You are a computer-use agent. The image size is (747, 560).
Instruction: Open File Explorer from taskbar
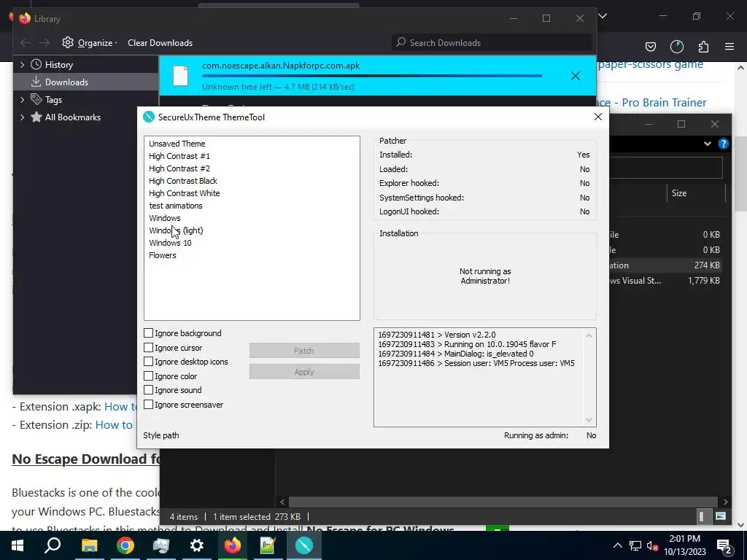click(89, 545)
